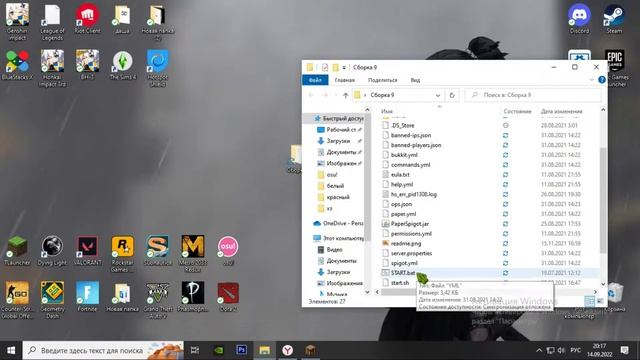Open the Phasmophobia desktop icon
The height and width of the screenshot is (360, 640).
[x=193, y=297]
